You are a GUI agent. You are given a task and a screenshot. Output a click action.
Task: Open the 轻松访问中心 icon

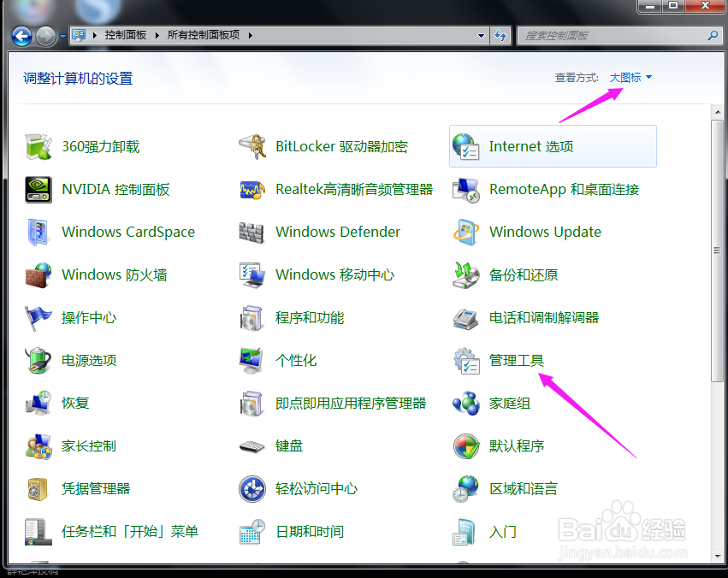[x=252, y=489]
